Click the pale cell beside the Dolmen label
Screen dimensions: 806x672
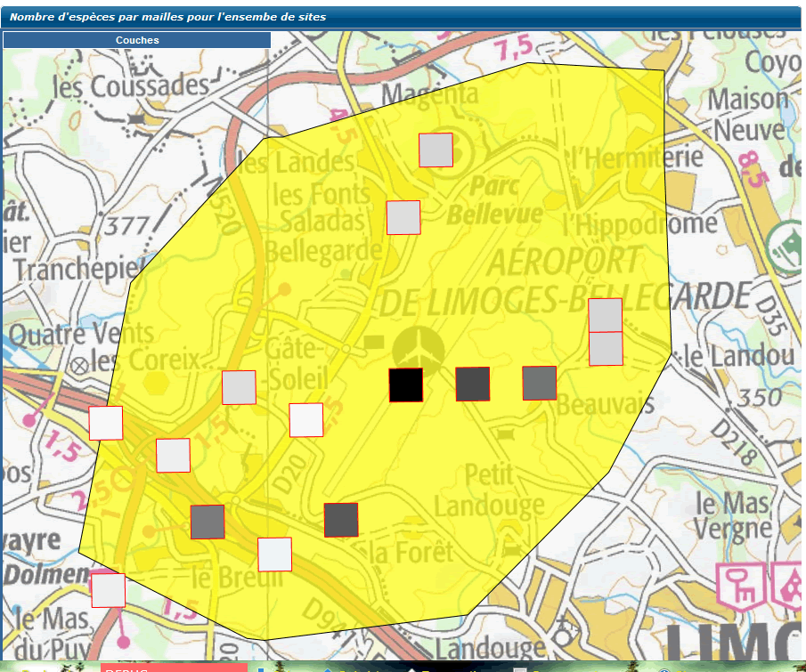pyautogui.click(x=109, y=590)
